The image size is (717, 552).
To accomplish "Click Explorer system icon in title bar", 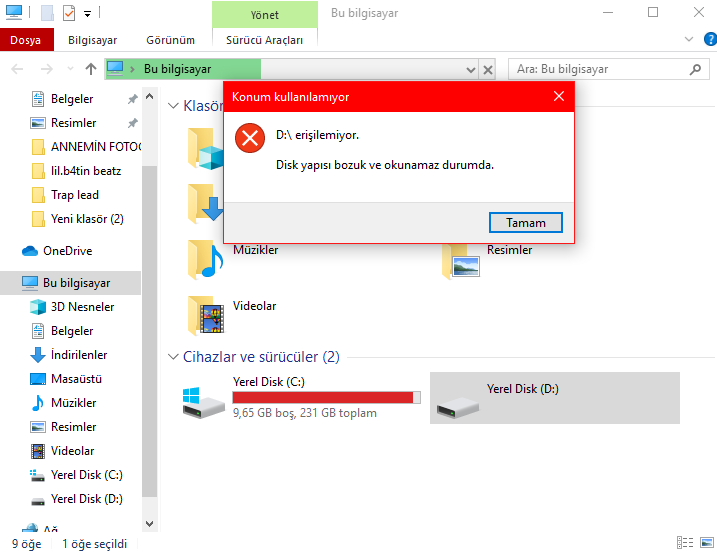I will (x=14, y=12).
